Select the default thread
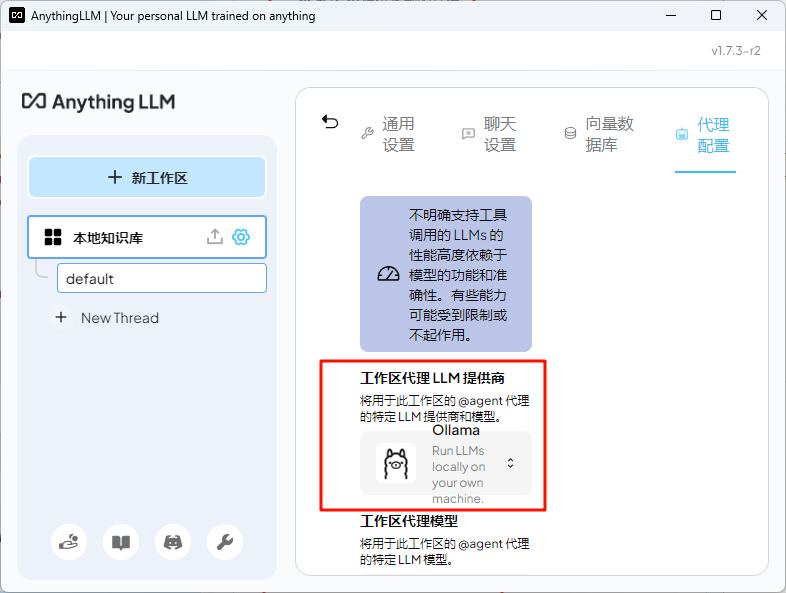 click(162, 278)
